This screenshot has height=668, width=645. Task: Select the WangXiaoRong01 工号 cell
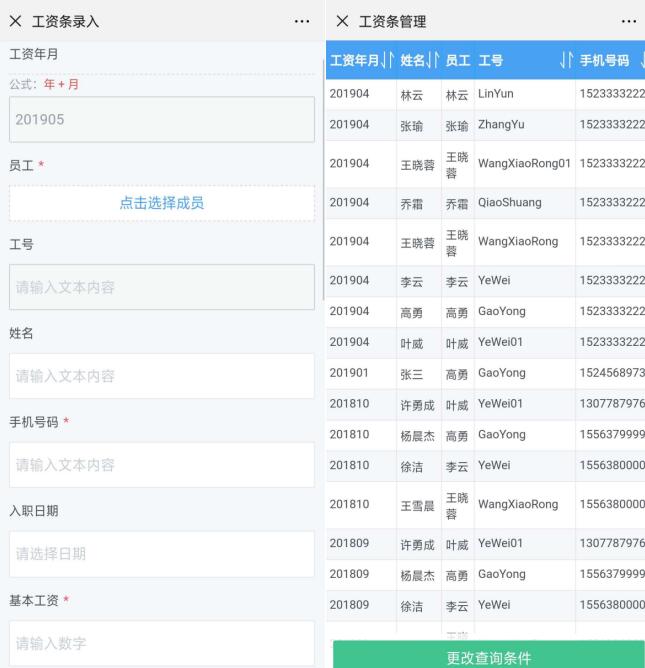pos(524,164)
